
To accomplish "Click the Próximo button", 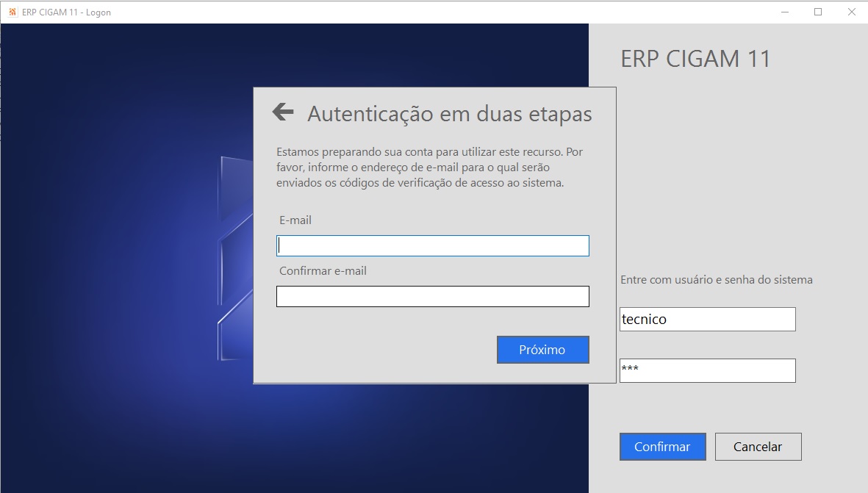I will tap(542, 350).
